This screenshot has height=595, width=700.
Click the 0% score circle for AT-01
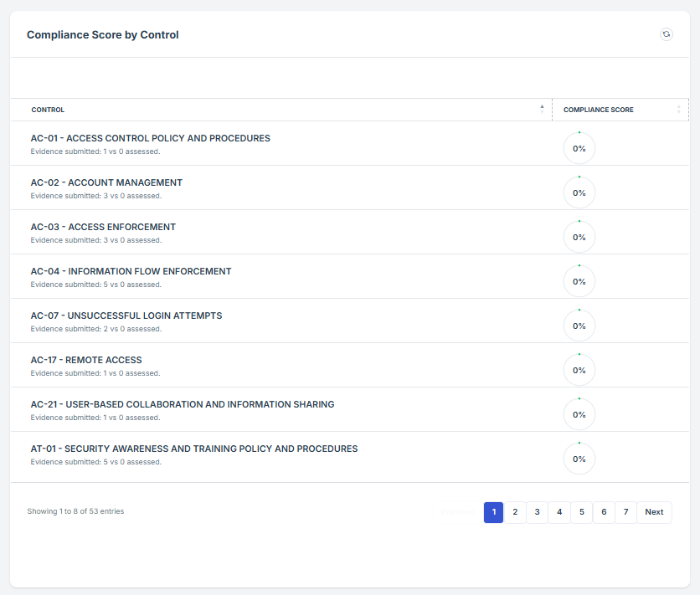tap(579, 459)
